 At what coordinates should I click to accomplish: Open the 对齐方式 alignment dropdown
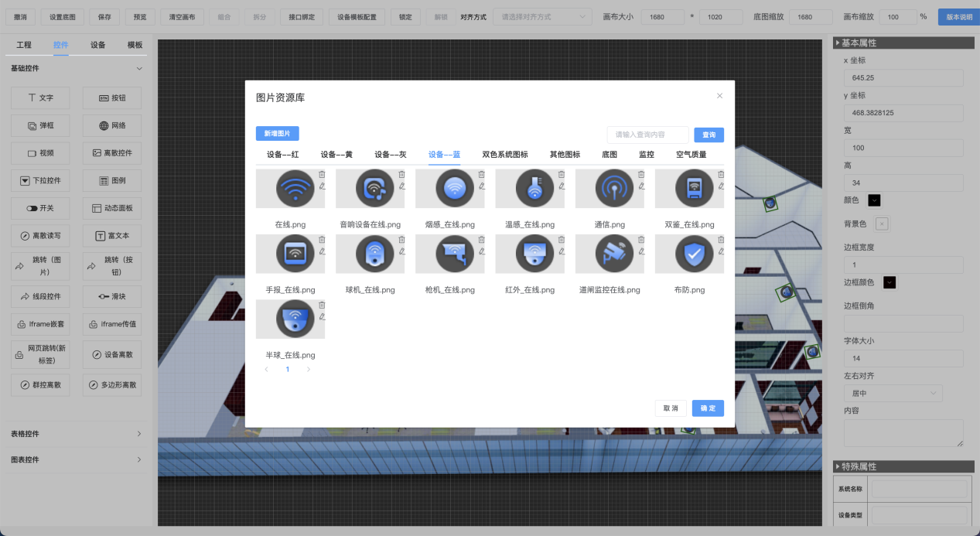542,17
